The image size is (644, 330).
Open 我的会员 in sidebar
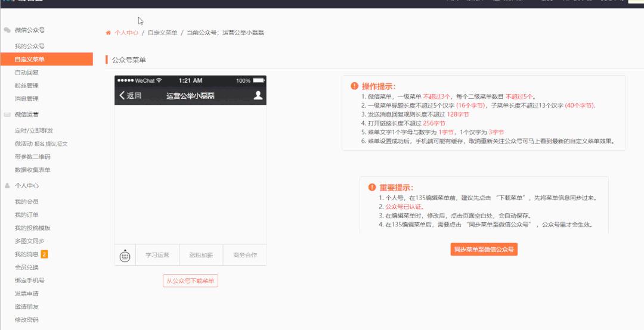coord(27,201)
